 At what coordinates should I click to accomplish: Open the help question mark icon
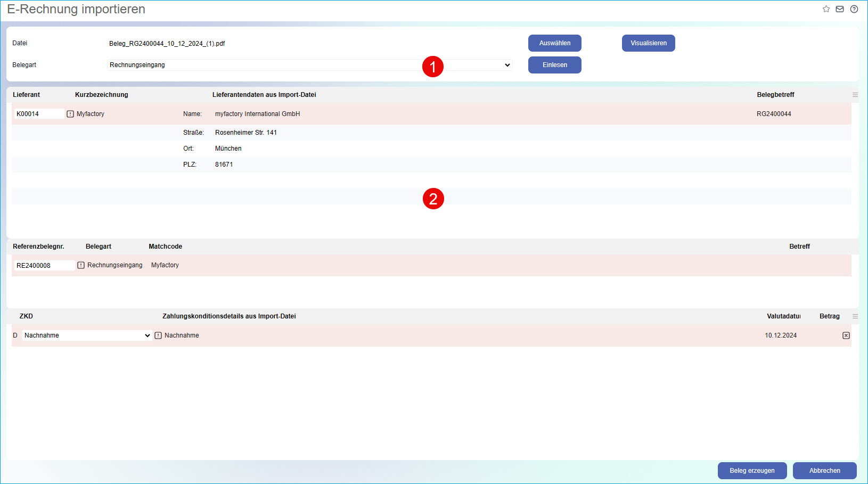tap(854, 9)
